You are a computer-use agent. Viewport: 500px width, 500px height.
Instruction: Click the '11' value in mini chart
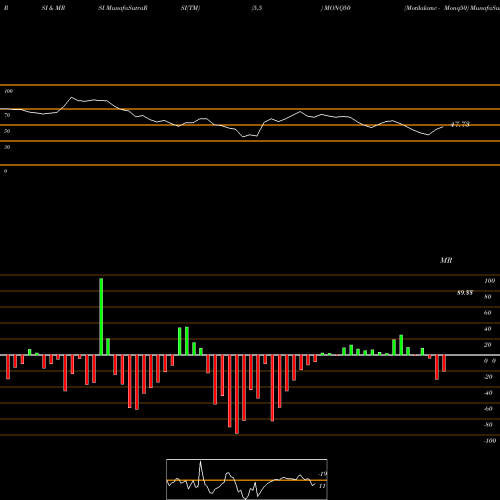point(322,486)
